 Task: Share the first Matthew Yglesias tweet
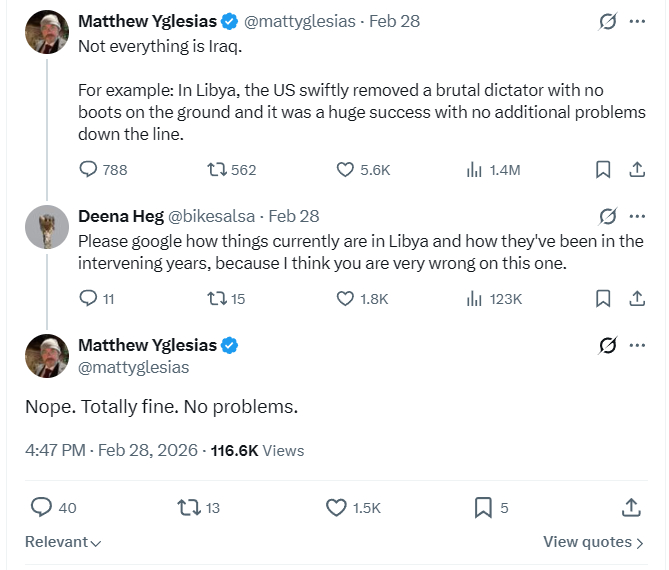636,170
